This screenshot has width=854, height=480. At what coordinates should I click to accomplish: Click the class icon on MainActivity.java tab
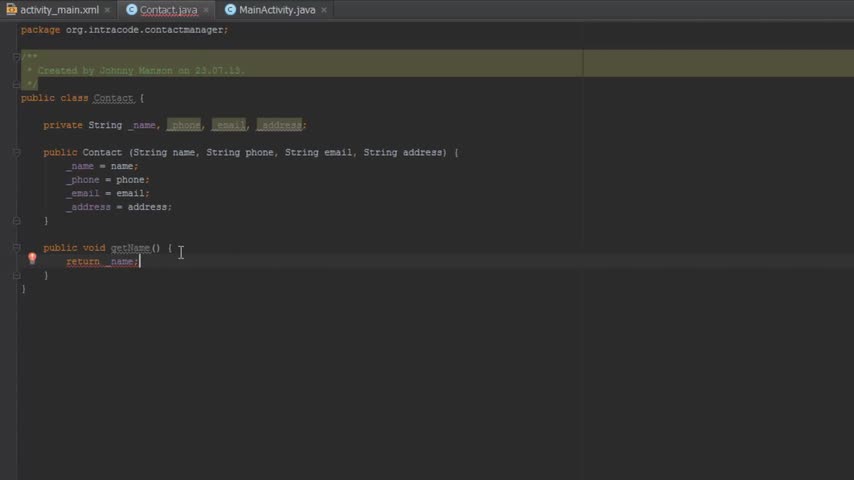coord(230,10)
